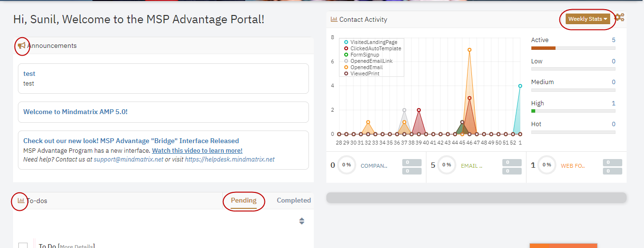Click Watch this video to learn more
The width and height of the screenshot is (644, 248).
point(197,151)
